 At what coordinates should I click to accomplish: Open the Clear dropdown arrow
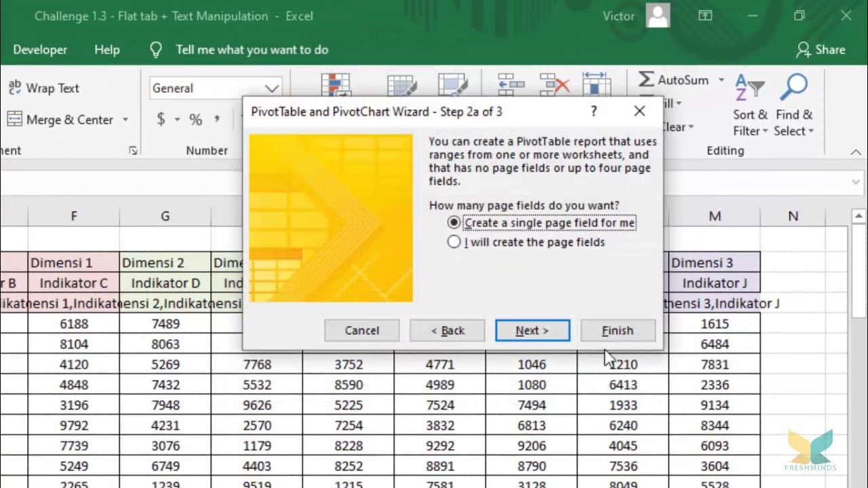click(691, 127)
